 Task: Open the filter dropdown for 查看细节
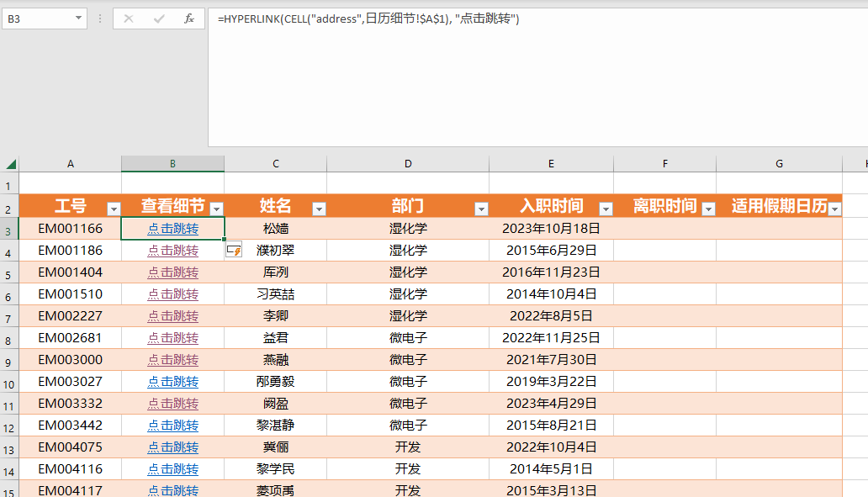coord(215,207)
